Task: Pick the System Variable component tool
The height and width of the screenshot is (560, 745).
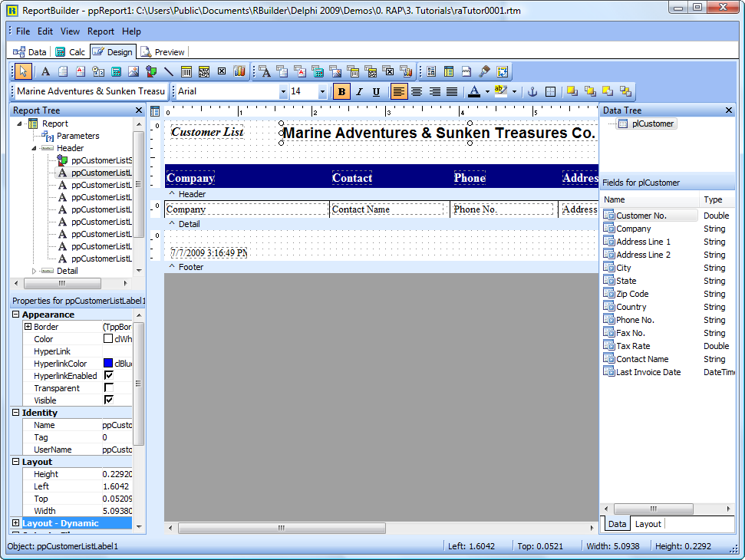Action: (x=98, y=71)
